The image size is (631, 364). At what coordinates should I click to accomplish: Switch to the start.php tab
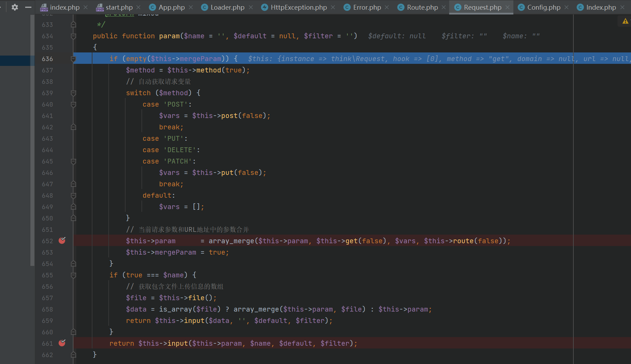(x=119, y=7)
